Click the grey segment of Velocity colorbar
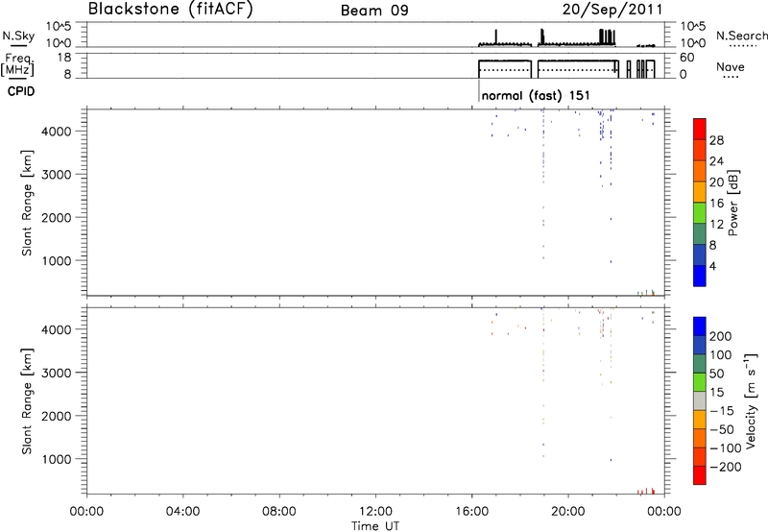The height and width of the screenshot is (532, 768). click(700, 400)
